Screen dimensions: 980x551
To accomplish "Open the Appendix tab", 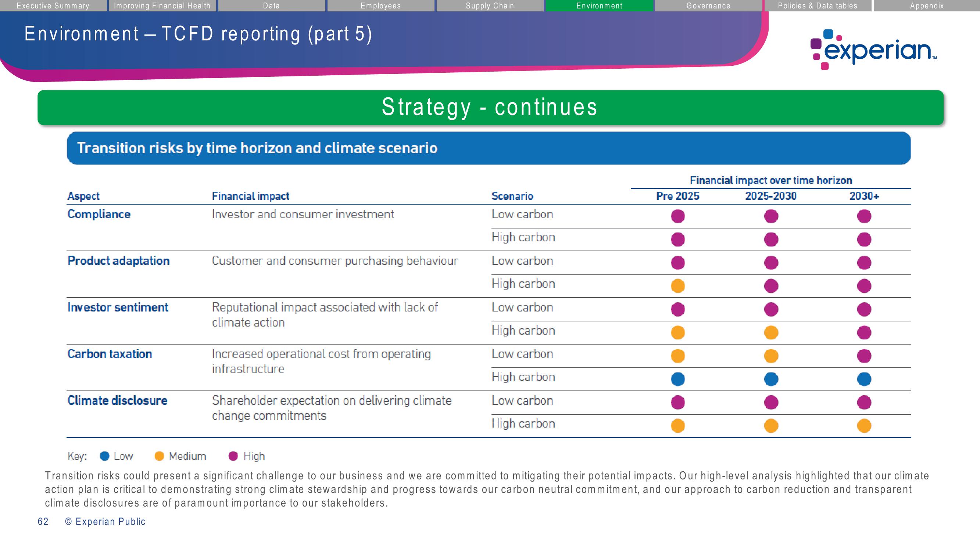I will (x=927, y=6).
